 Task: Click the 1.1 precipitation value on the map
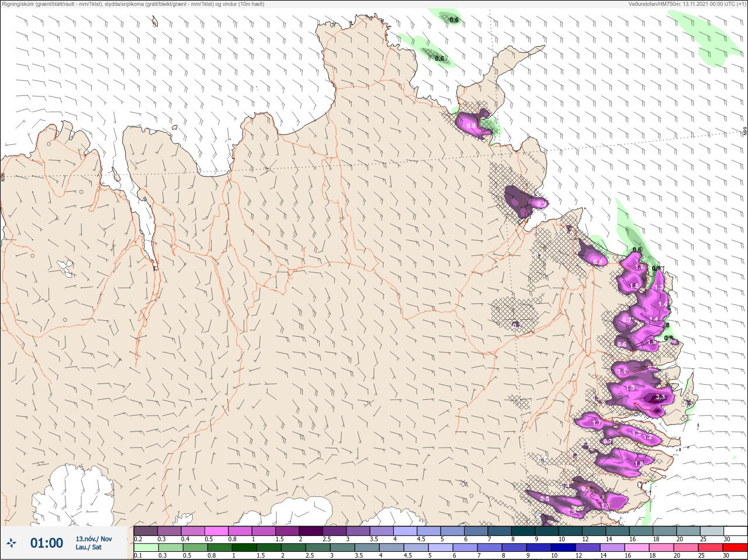pos(622,371)
